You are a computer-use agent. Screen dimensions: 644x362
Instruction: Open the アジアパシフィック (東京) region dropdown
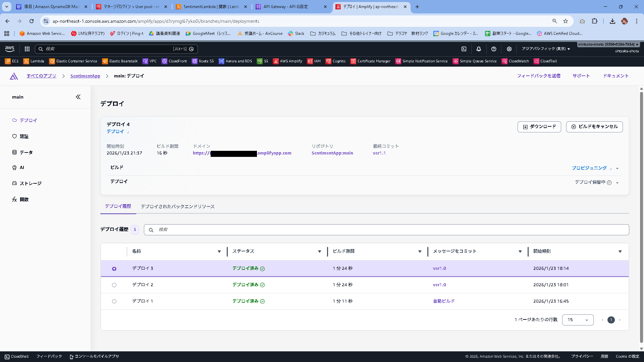tap(546, 49)
